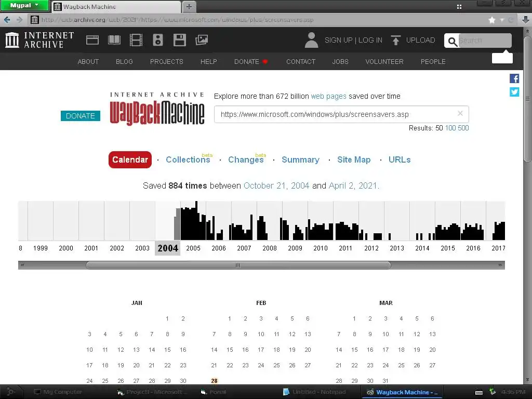Share page on Facebook
This screenshot has width=532, height=399.
click(514, 78)
